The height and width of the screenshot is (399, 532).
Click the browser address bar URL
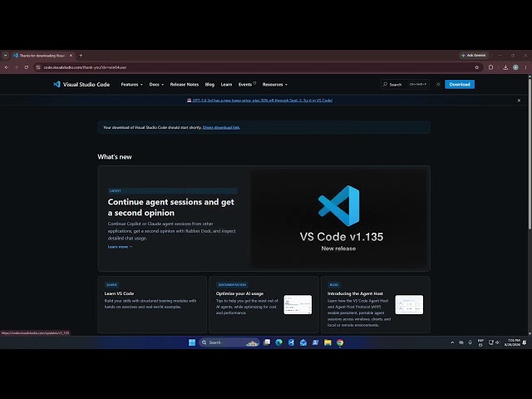point(85,67)
